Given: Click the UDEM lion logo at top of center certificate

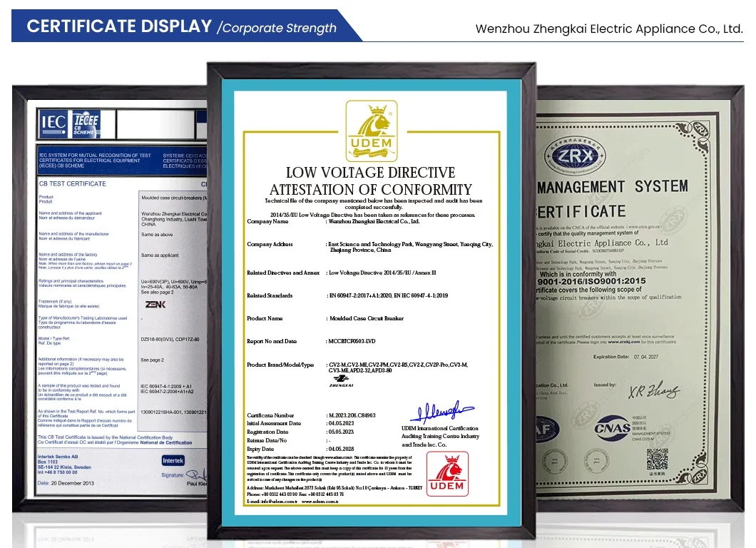Looking at the screenshot, I should pos(372,131).
